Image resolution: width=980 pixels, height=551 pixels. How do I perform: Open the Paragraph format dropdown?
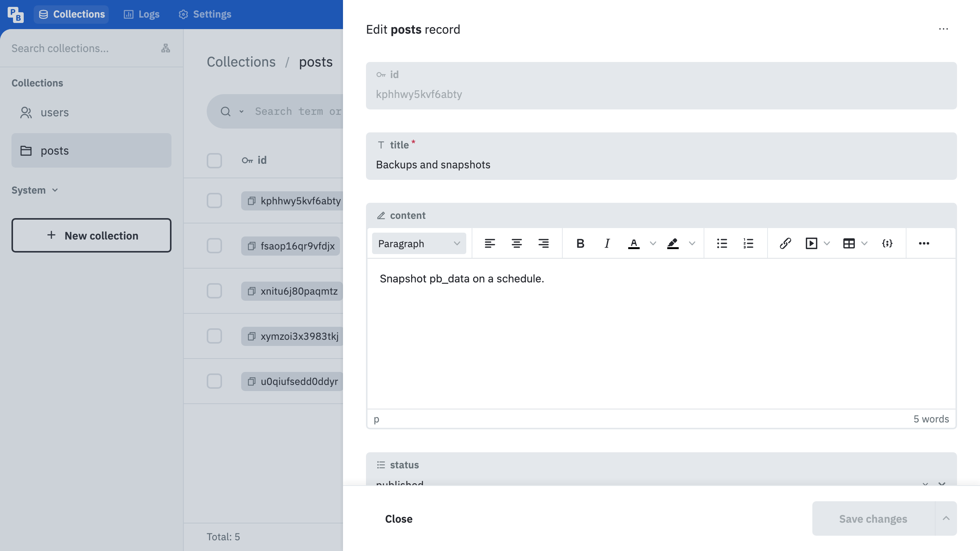click(419, 243)
